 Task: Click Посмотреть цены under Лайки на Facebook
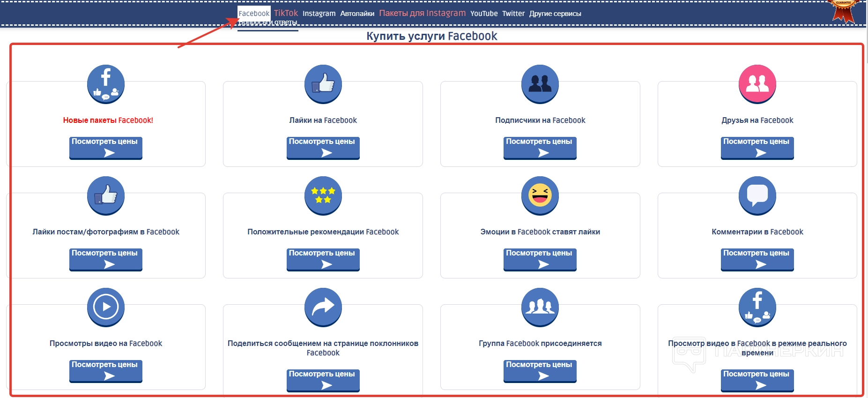323,148
